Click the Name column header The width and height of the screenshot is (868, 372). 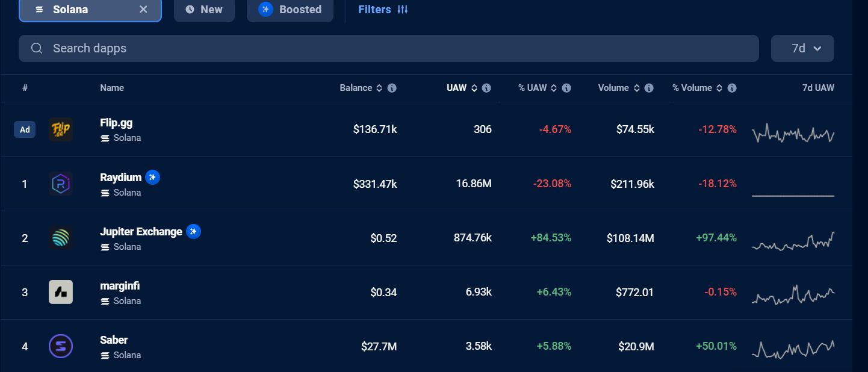click(112, 88)
